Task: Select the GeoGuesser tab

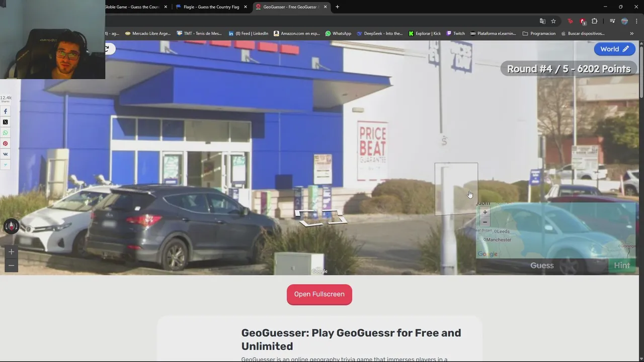Action: (x=291, y=7)
